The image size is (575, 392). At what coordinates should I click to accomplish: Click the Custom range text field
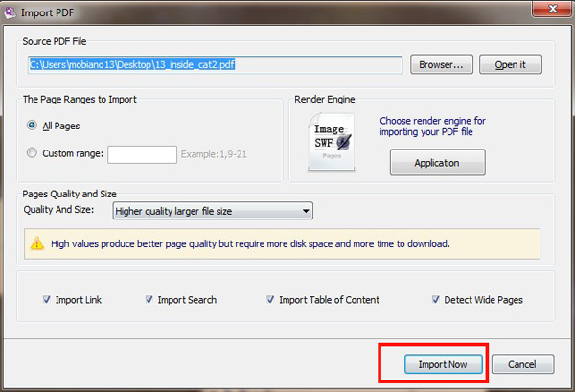pos(142,154)
